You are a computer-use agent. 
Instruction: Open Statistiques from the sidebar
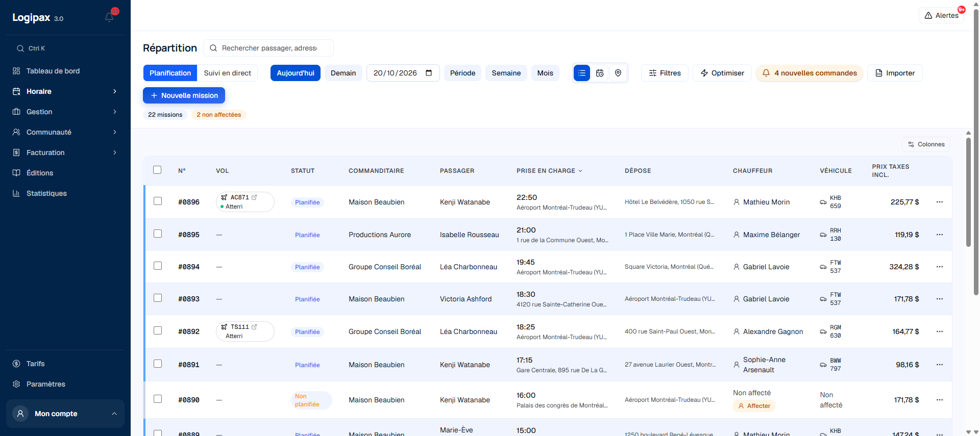[x=65, y=193]
